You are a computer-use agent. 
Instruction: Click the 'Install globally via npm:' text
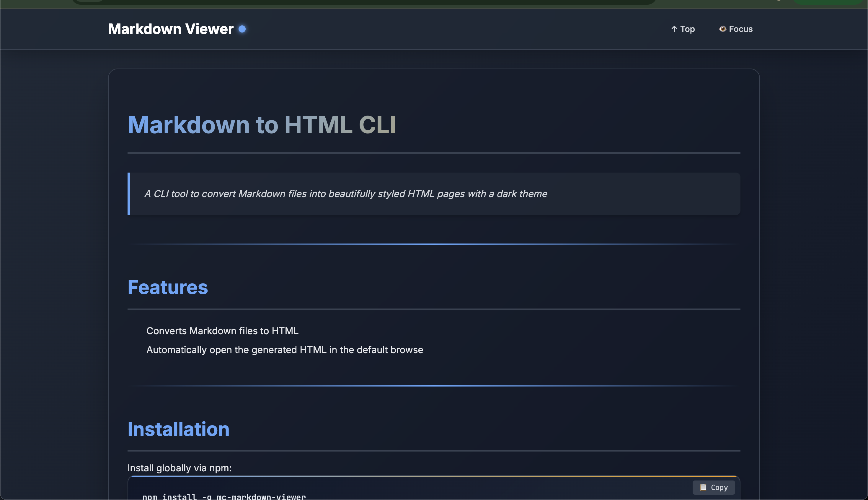(180, 468)
